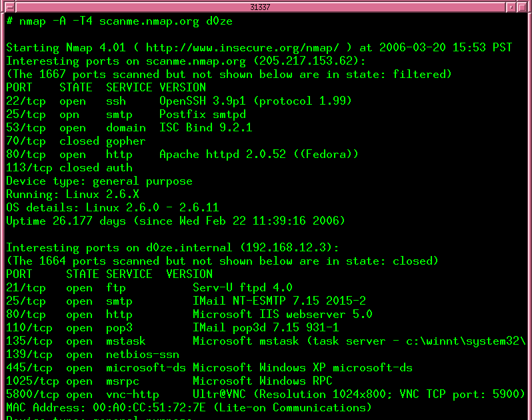
Task: Click the 'microsoft-ds' service name
Action: (146, 368)
